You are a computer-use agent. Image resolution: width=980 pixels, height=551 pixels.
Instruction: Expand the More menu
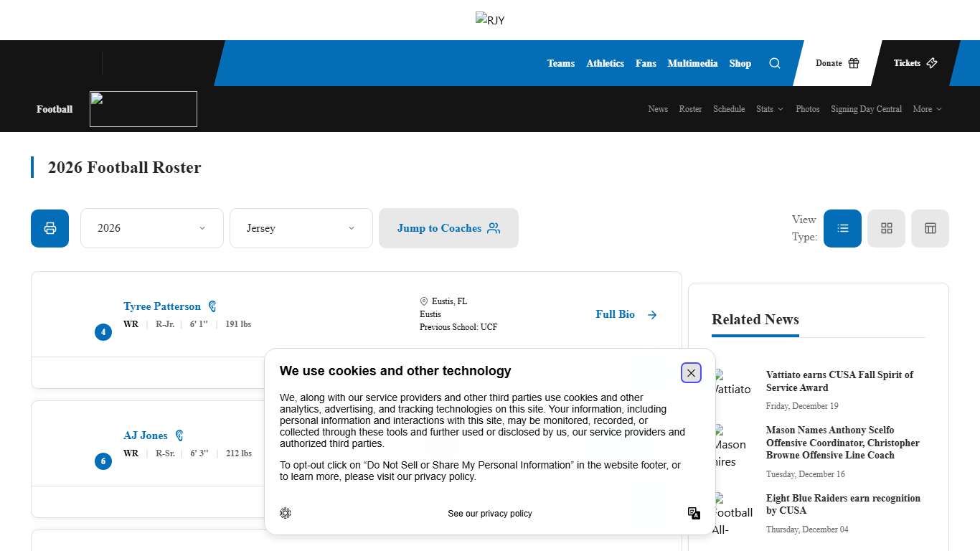pyautogui.click(x=927, y=109)
